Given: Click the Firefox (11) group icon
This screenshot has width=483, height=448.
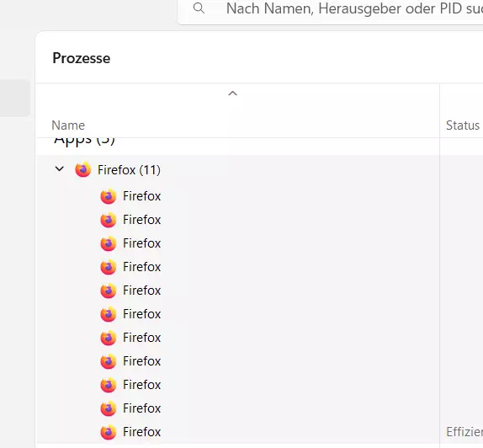Looking at the screenshot, I should (82, 169).
